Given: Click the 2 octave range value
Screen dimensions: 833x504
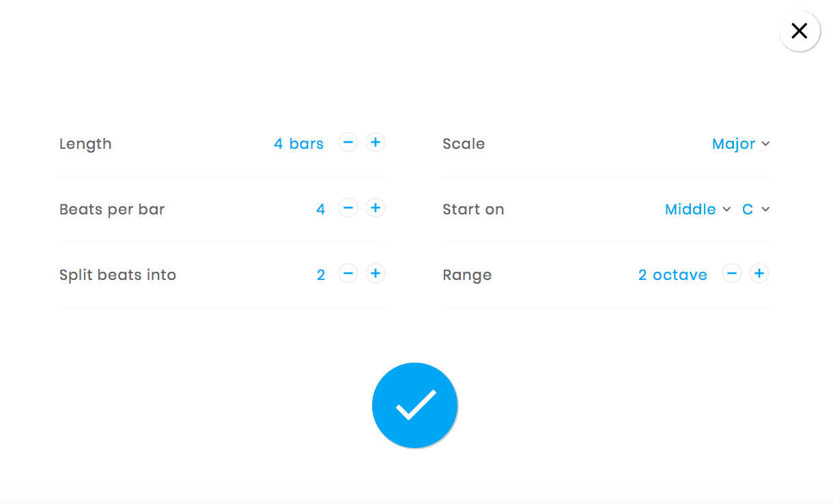Looking at the screenshot, I should pyautogui.click(x=673, y=275).
